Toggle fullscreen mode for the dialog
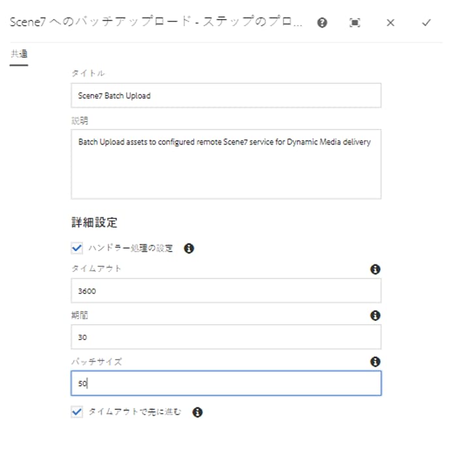 pyautogui.click(x=355, y=23)
